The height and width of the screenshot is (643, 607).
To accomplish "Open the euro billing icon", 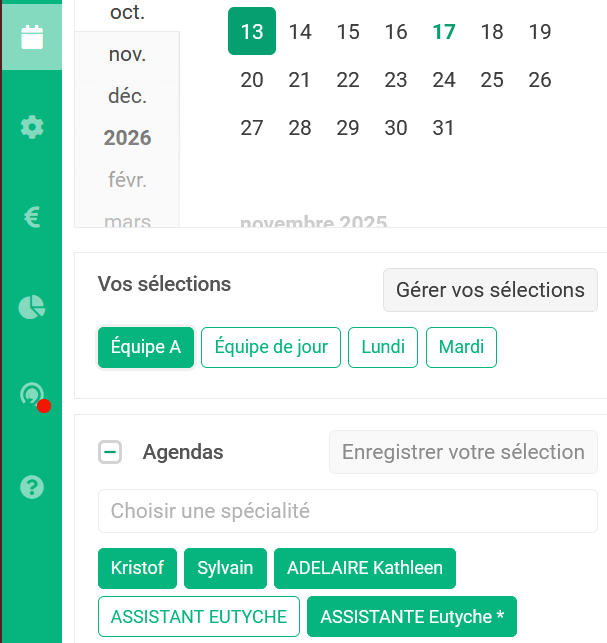I will pyautogui.click(x=32, y=217).
